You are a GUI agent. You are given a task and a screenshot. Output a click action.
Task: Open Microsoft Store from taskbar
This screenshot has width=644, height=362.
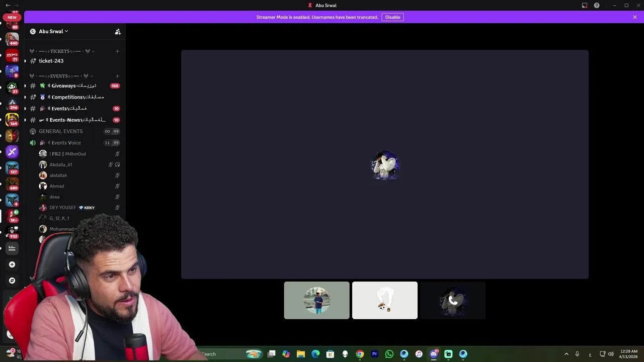[x=330, y=354]
